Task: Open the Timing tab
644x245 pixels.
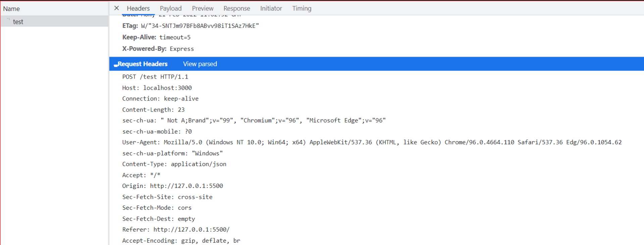Action: 302,8
